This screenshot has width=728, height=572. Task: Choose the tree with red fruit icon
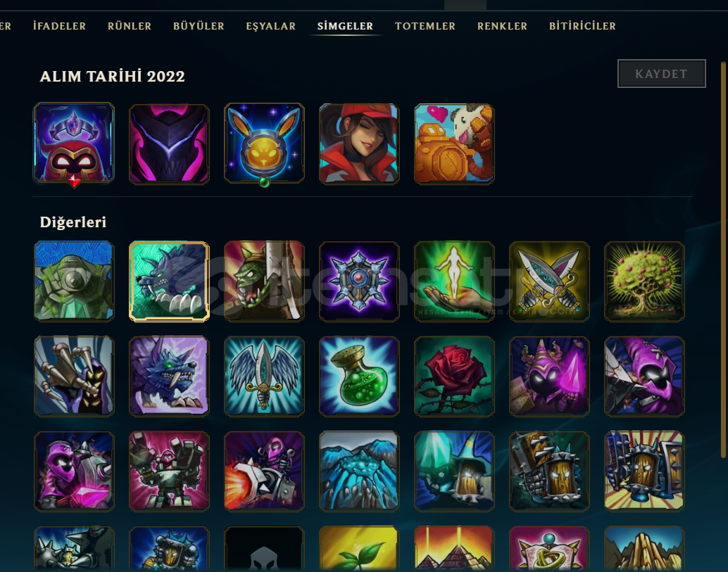644,281
